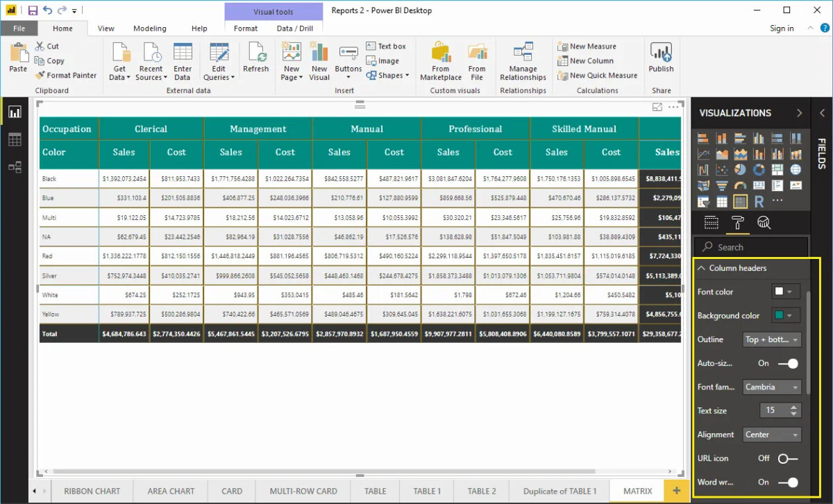The image size is (833, 504).
Task: Select the pie chart visualization
Action: (x=740, y=169)
